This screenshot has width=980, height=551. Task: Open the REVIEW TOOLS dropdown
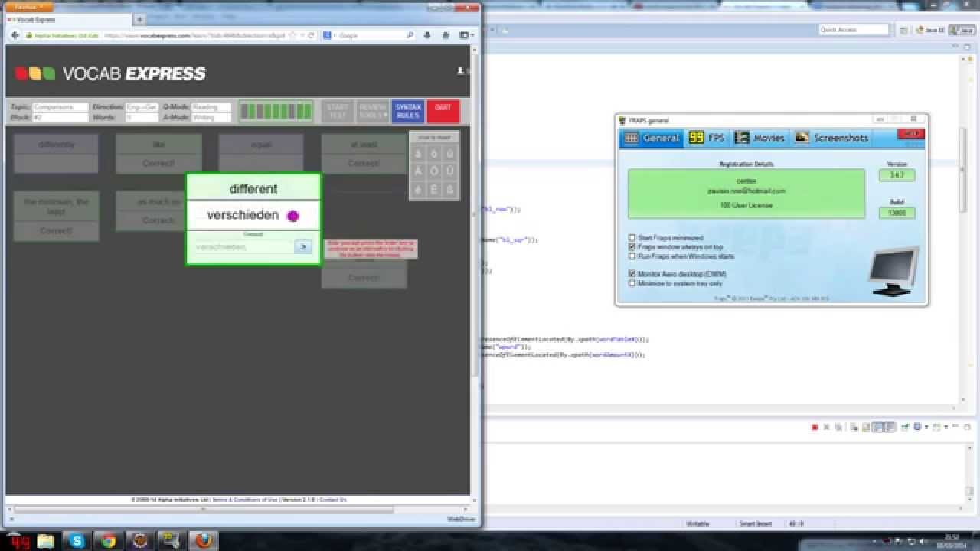click(x=373, y=112)
